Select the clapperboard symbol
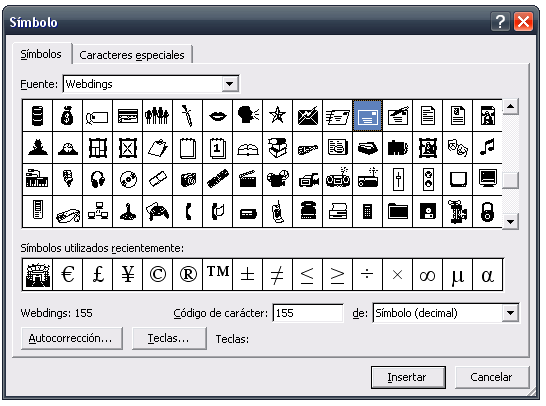Image resolution: width=546 pixels, height=406 pixels. point(247,180)
